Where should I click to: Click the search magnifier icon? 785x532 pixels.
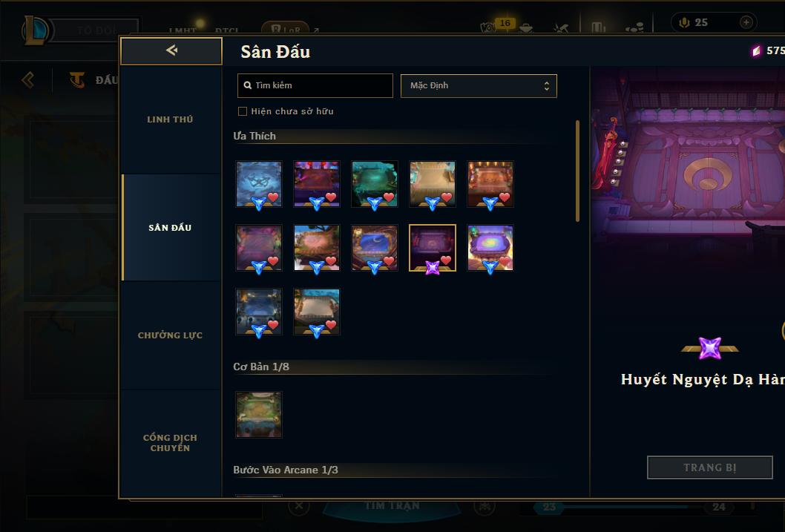(x=247, y=85)
